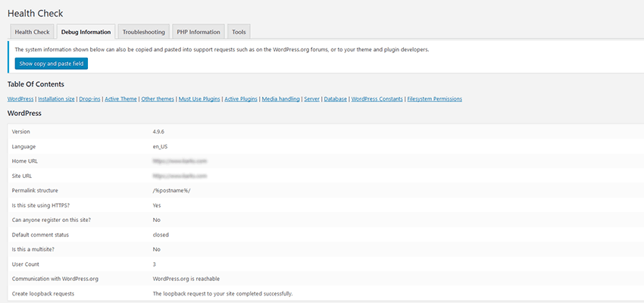Go to Must Use Plugins section
Screen dimensions: 644x303
click(x=199, y=99)
